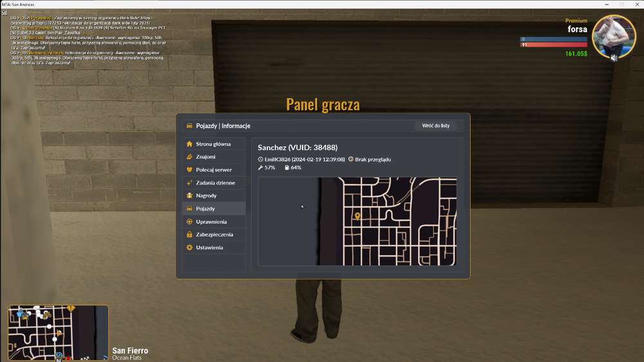This screenshot has height=362, width=644.
Task: Select the Pojazdy menu item
Action: click(214, 208)
